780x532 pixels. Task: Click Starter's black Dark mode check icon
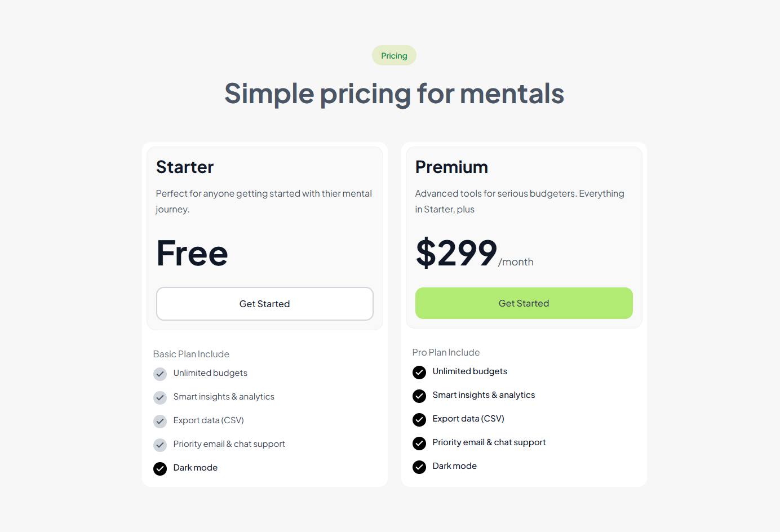160,469
